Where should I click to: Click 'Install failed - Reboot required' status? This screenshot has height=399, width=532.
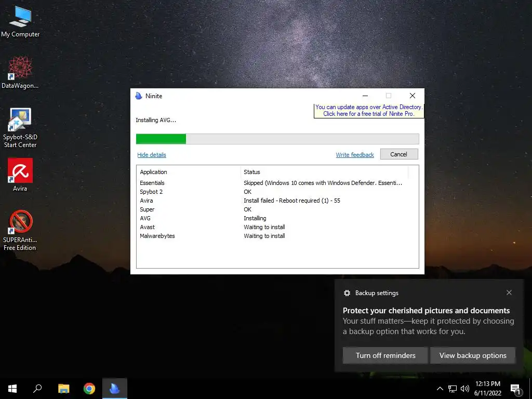coord(292,201)
